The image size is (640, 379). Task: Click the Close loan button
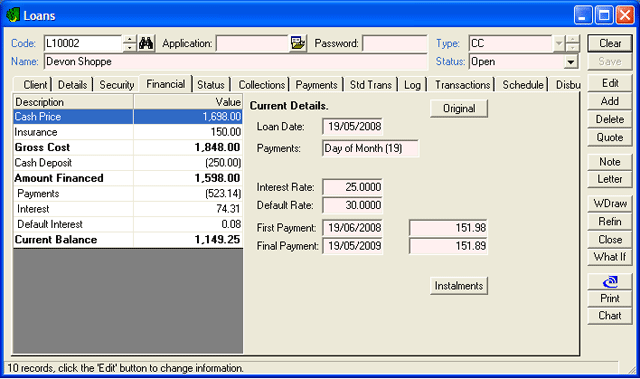coord(610,239)
